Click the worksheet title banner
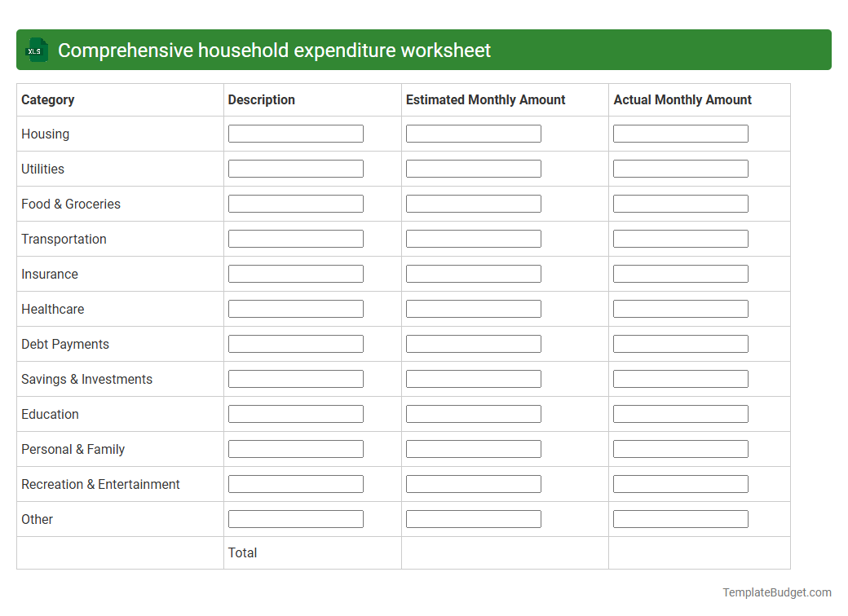The image size is (848, 616). (x=424, y=50)
